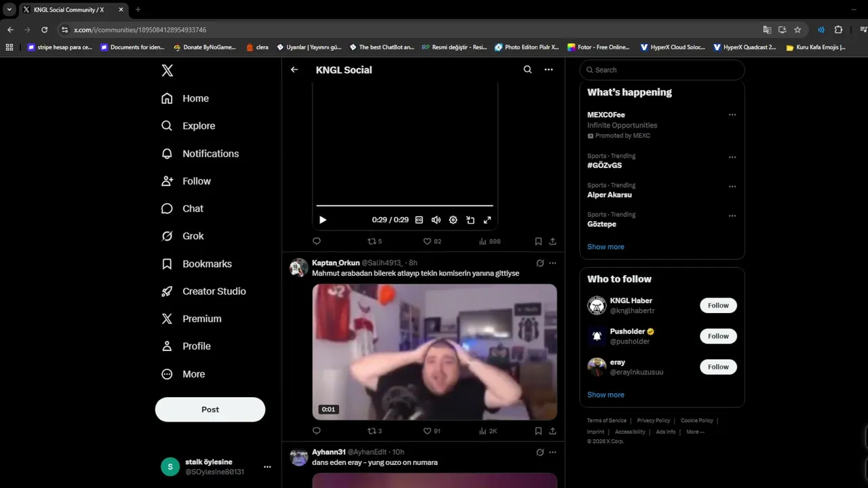Image resolution: width=868 pixels, height=488 pixels.
Task: Bookmark the post with 898 views
Action: [538, 241]
